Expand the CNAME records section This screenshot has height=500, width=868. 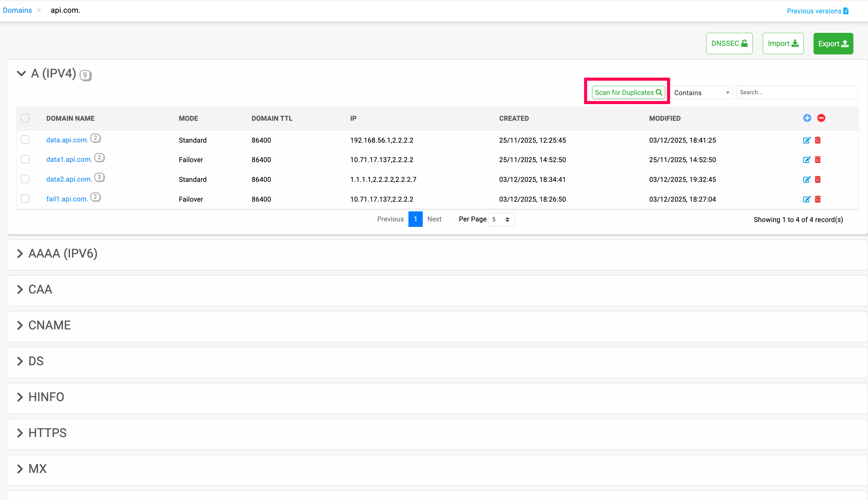[x=20, y=325]
